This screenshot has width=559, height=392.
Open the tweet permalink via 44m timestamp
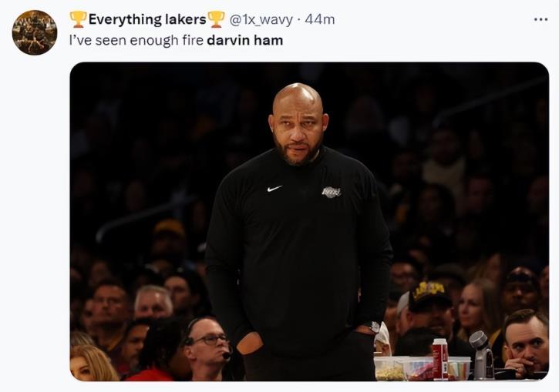(320, 19)
